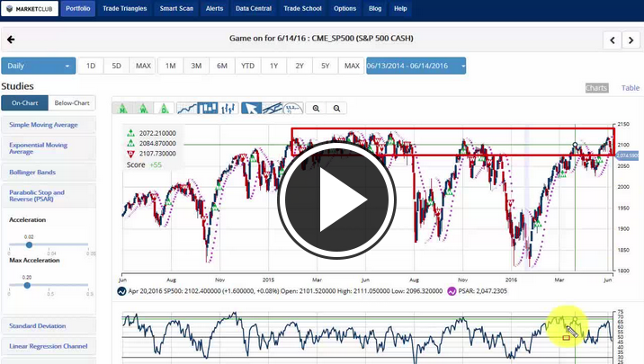Click the current price label on axis
Screen dimensions: 644x364
click(x=627, y=155)
